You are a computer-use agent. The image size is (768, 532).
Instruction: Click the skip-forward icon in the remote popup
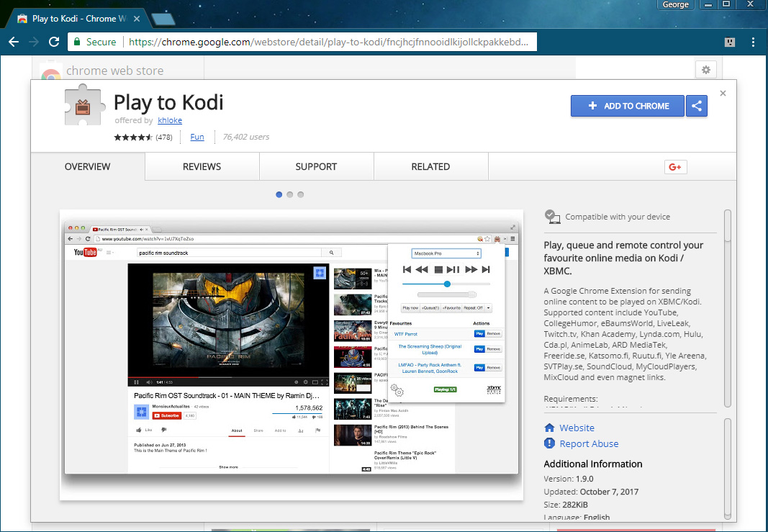484,269
